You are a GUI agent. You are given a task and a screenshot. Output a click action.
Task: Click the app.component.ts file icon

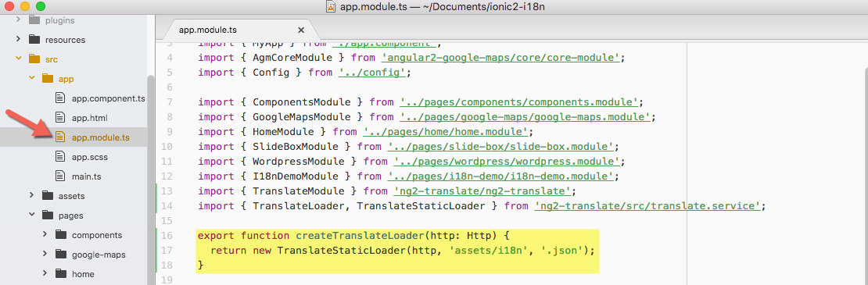pos(61,98)
